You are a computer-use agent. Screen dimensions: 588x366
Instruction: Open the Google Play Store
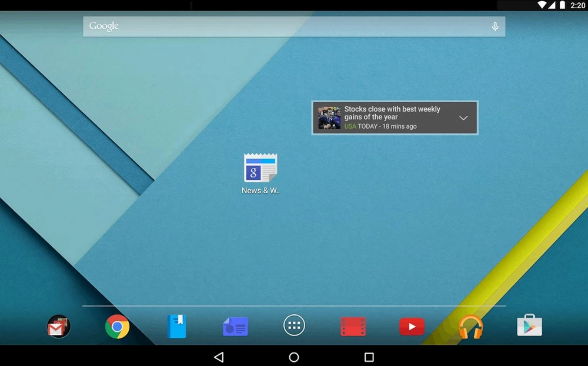click(x=529, y=325)
